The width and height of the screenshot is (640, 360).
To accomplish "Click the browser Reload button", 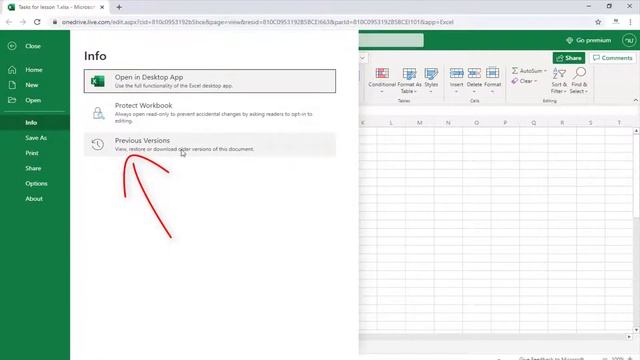I will 37,22.
